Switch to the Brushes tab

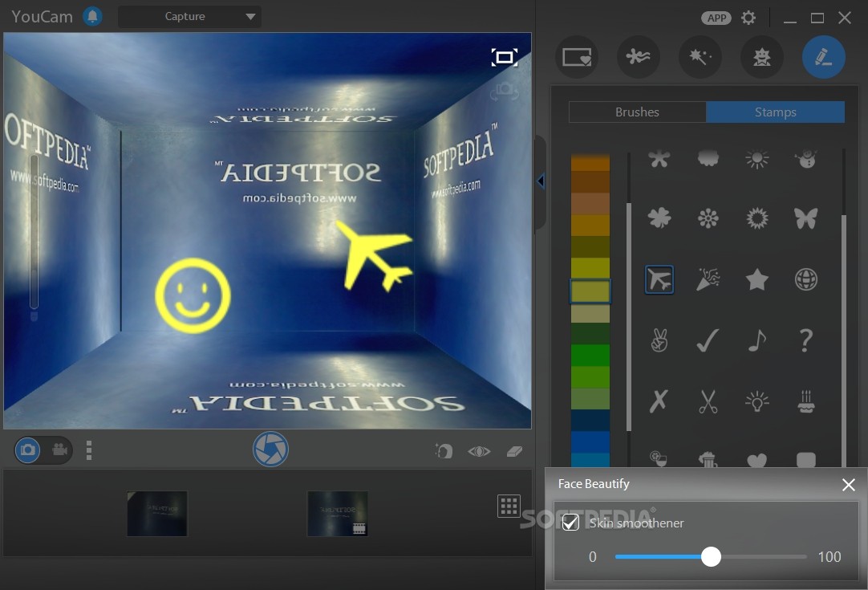click(637, 112)
